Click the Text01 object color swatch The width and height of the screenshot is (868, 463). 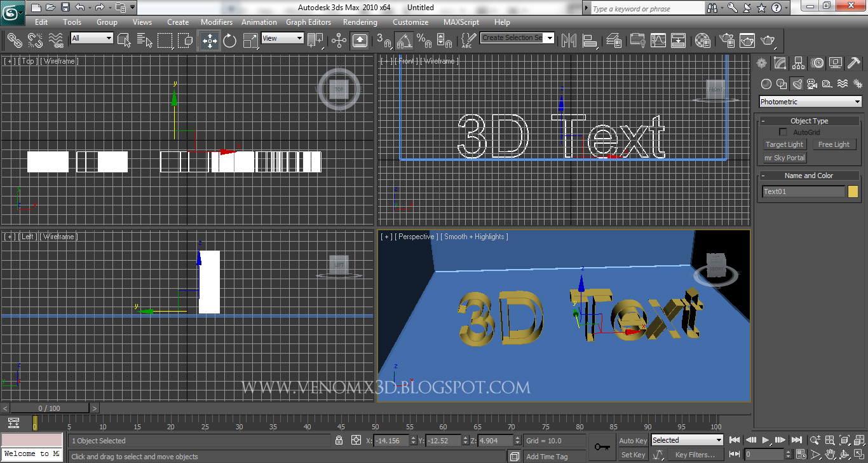click(x=852, y=191)
